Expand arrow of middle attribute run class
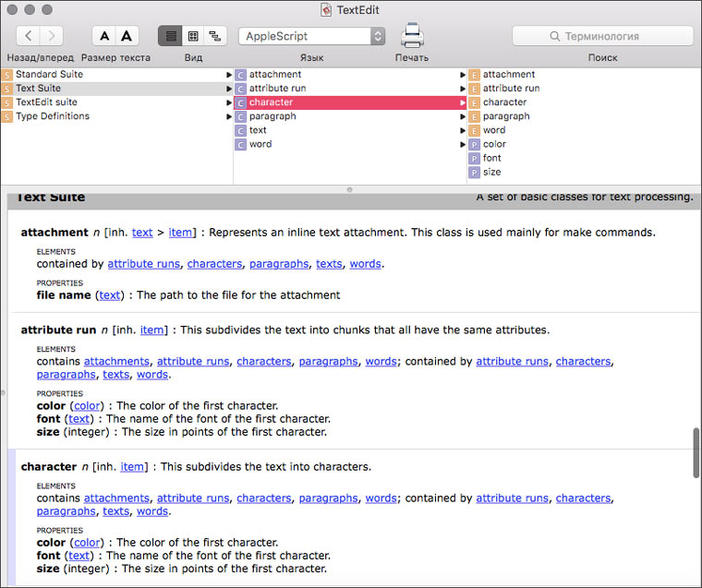The height and width of the screenshot is (588, 702). pos(463,89)
